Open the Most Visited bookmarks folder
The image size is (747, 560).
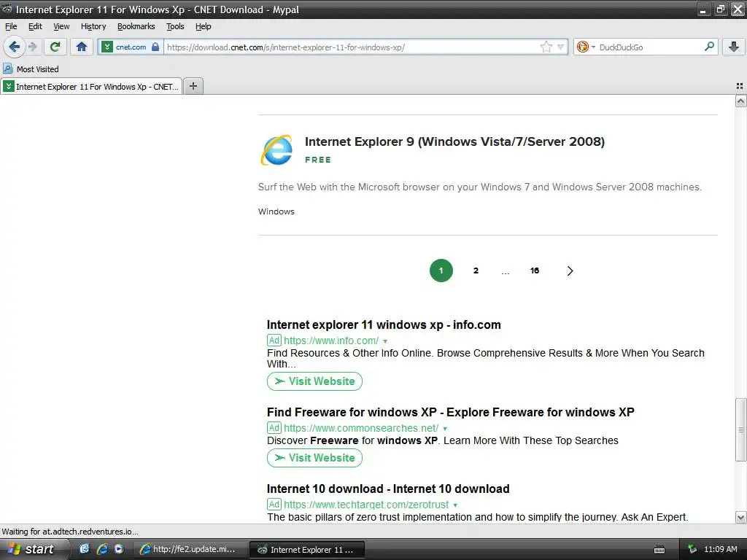pos(31,69)
